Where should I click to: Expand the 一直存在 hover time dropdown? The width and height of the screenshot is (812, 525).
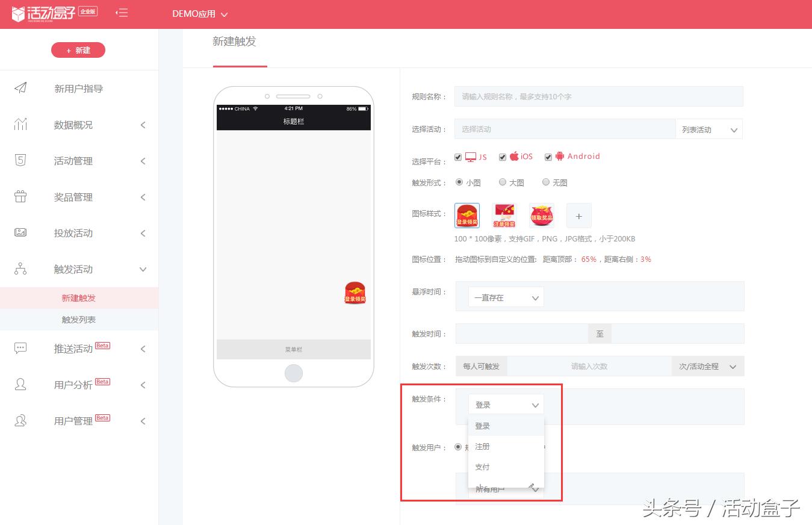coord(506,296)
